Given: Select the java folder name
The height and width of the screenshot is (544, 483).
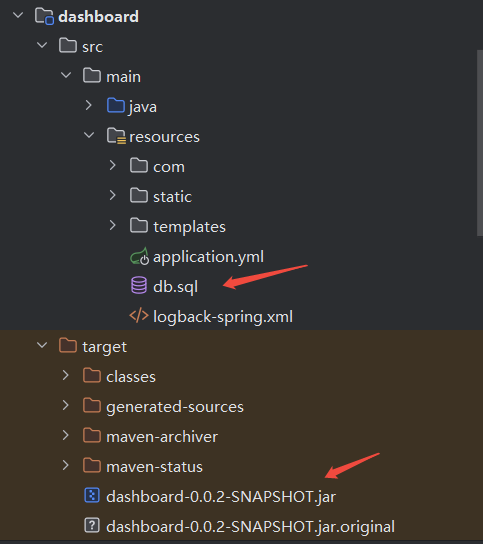Looking at the screenshot, I should coord(143,107).
